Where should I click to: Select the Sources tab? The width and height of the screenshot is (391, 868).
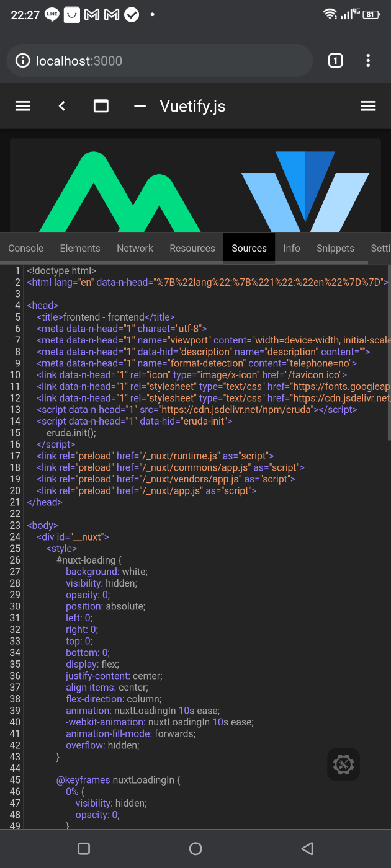249,248
